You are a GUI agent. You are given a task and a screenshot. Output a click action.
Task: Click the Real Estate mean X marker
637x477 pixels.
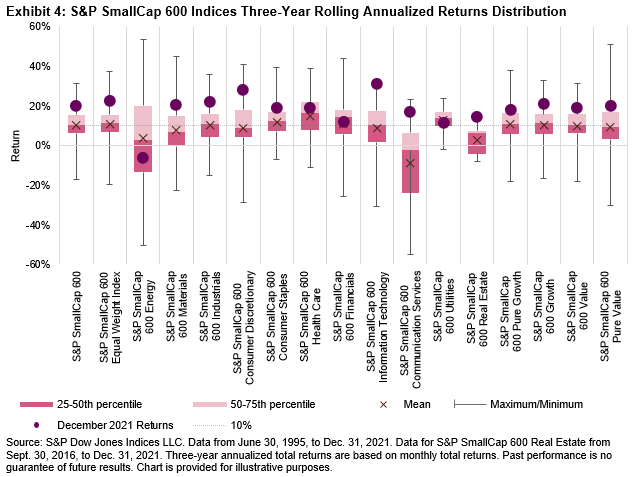pyautogui.click(x=477, y=140)
